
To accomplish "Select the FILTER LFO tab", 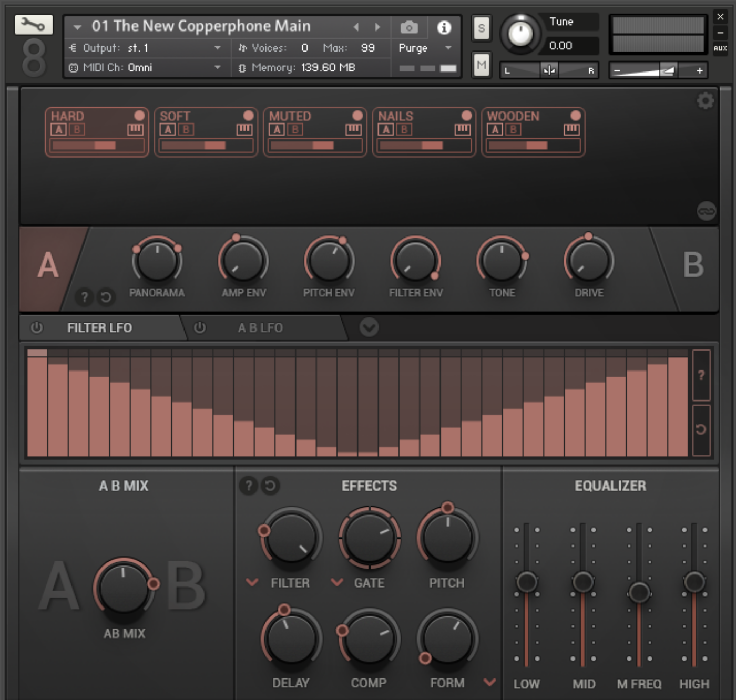I will point(99,328).
